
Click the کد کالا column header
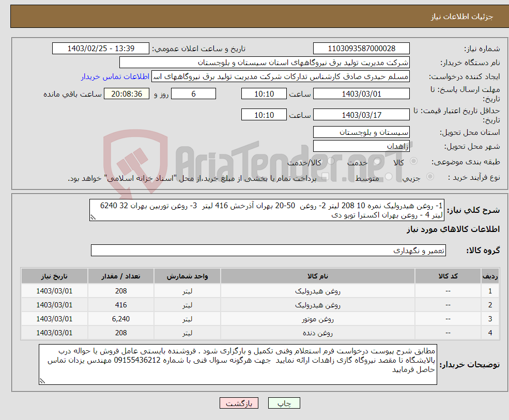[448, 276]
